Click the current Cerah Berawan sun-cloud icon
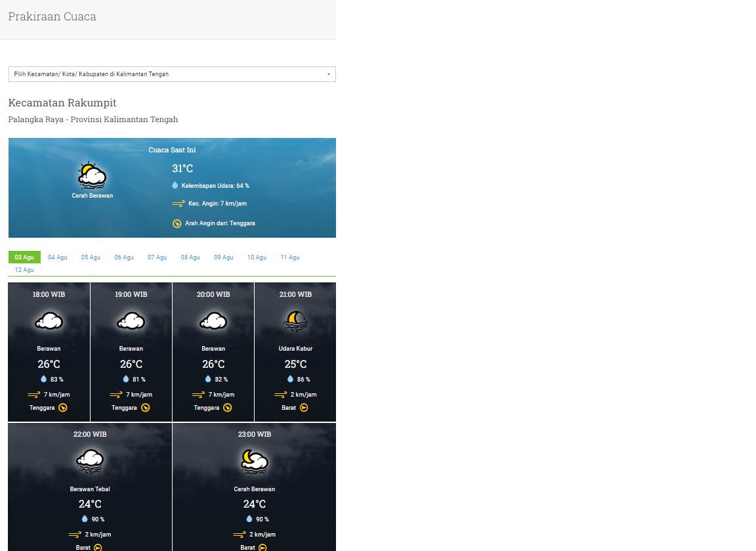This screenshot has height=551, width=756. [x=92, y=175]
